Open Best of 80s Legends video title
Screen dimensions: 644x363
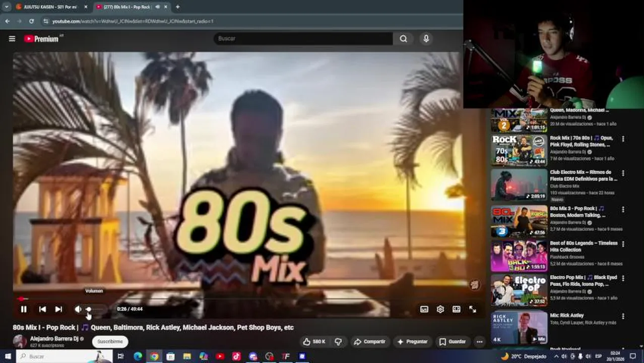pyautogui.click(x=584, y=247)
